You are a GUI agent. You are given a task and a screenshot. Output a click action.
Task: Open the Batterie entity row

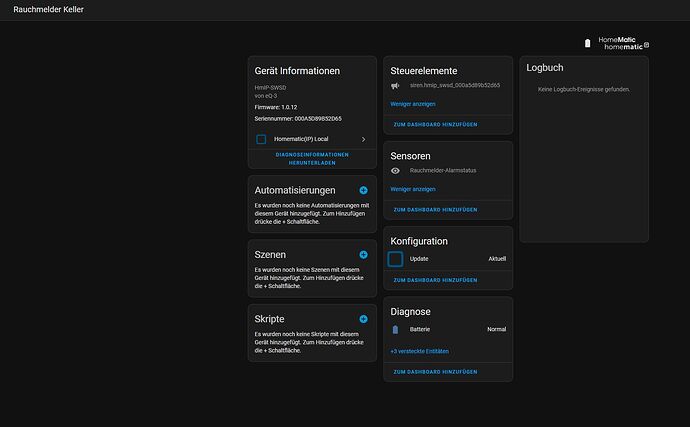(448, 329)
